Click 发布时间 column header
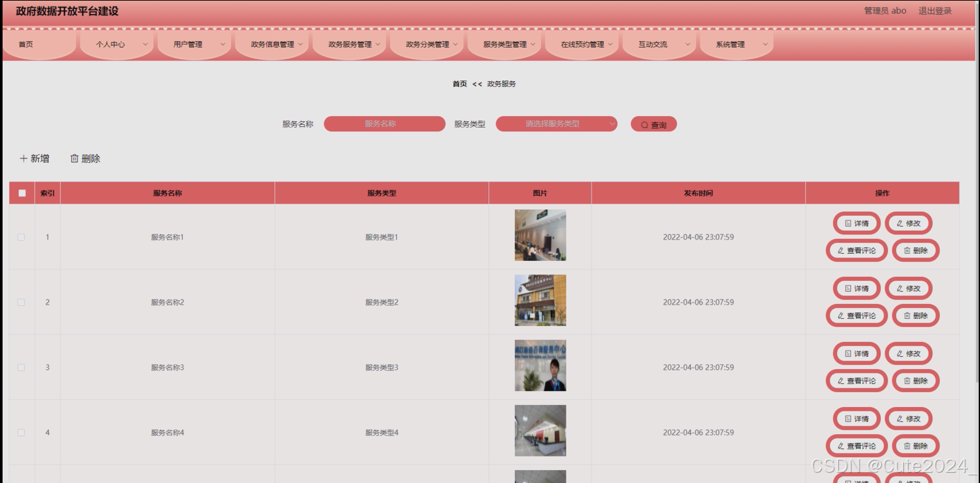The height and width of the screenshot is (483, 980). tap(698, 193)
